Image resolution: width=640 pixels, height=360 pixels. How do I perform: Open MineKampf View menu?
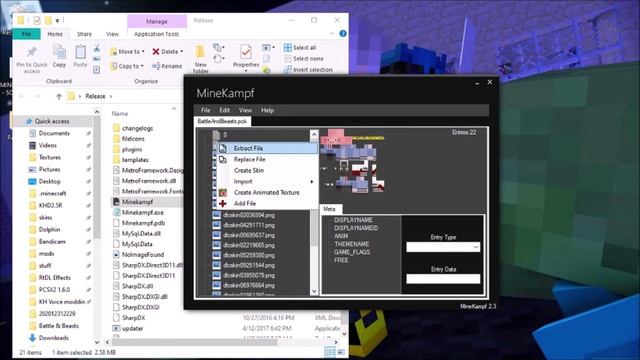click(x=245, y=110)
